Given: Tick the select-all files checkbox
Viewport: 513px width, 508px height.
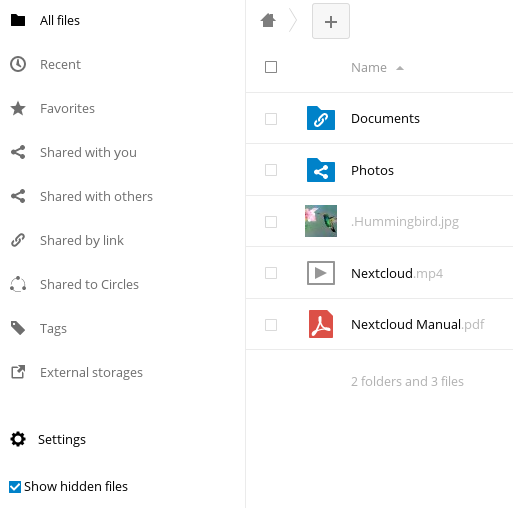Looking at the screenshot, I should click(x=271, y=67).
